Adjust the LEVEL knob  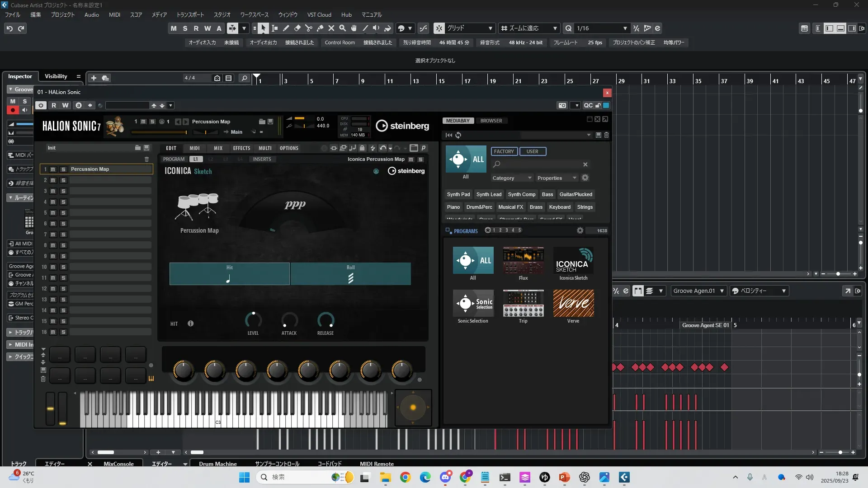253,320
